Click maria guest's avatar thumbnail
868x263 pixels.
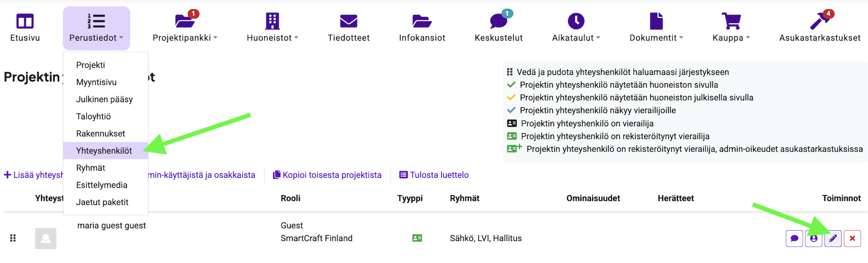46,238
